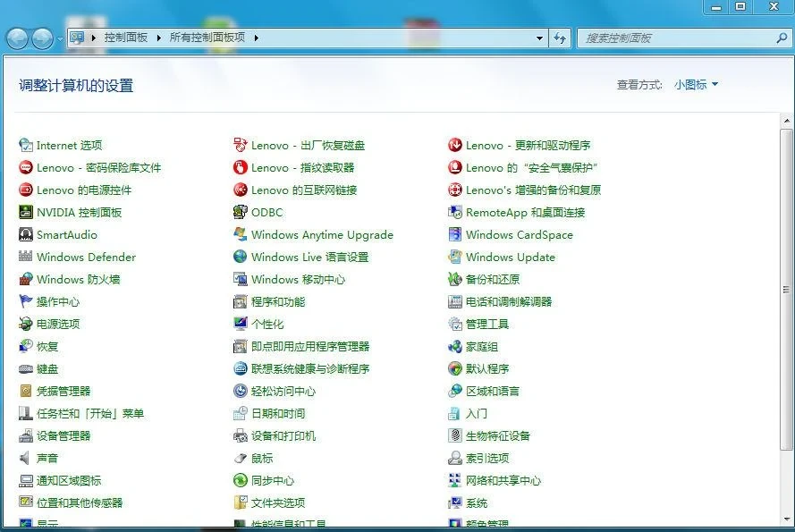795x532 pixels.
Task: Open the 默认程序 icon
Action: click(x=455, y=368)
